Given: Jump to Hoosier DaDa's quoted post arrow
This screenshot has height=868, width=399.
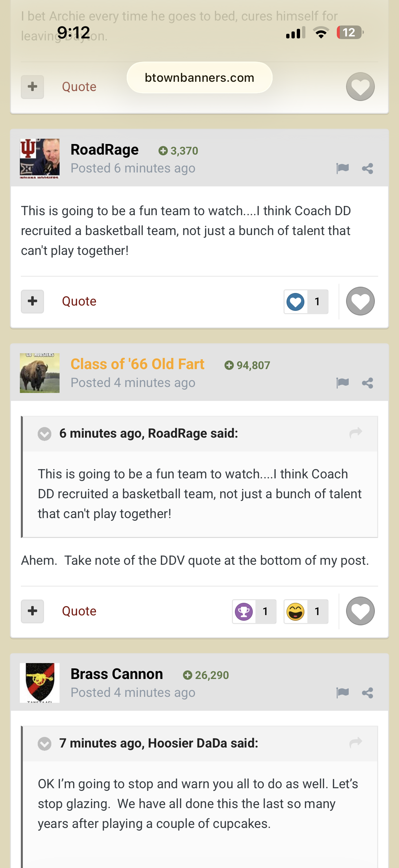Looking at the screenshot, I should coord(356,743).
